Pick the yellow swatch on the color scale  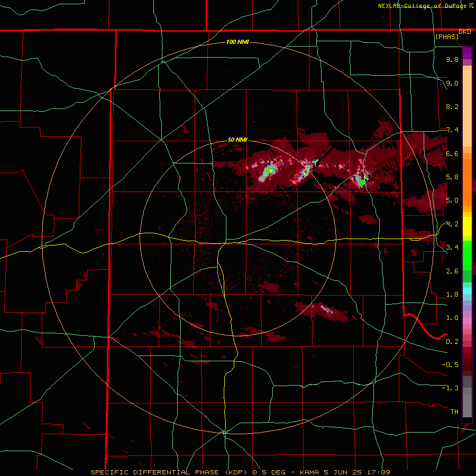pyautogui.click(x=467, y=226)
